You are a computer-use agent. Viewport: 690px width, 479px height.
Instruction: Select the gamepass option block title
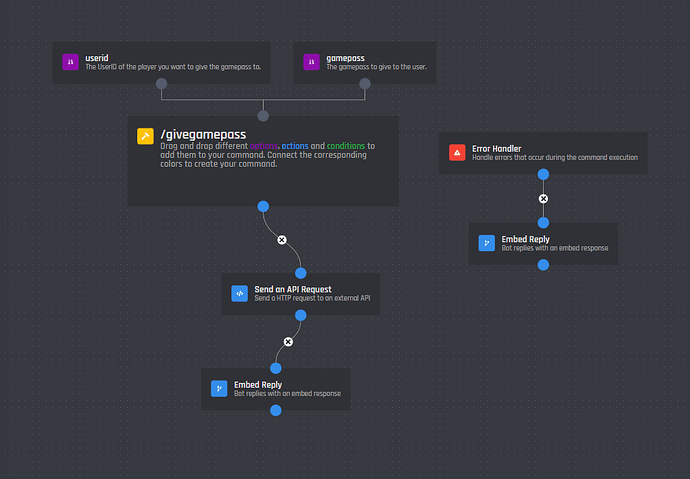345,58
